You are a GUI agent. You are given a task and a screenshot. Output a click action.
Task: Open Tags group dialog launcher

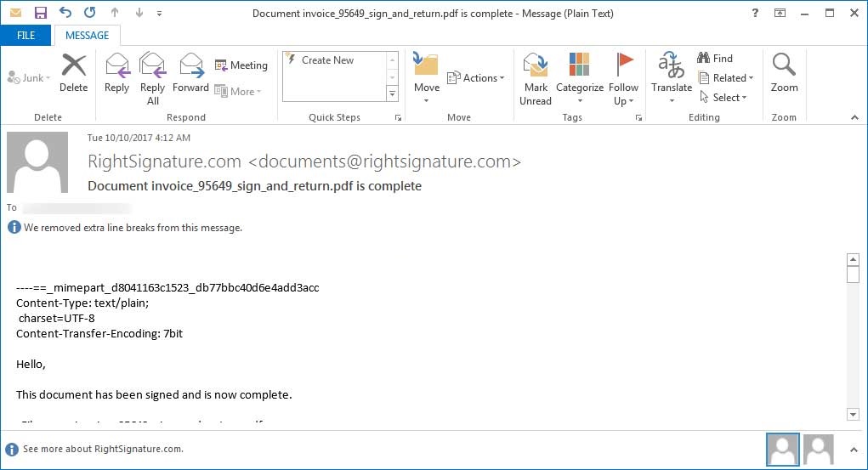pos(638,118)
